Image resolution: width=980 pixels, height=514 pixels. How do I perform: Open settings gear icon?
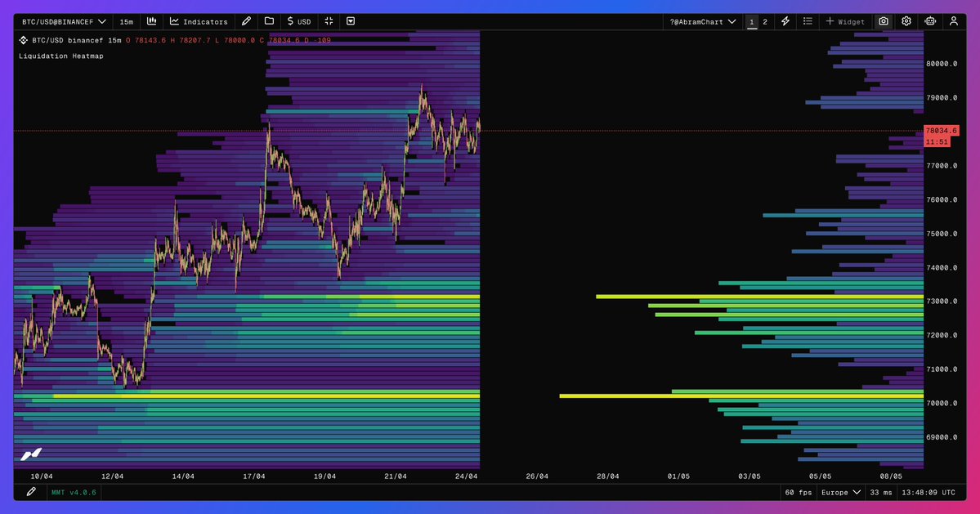906,21
